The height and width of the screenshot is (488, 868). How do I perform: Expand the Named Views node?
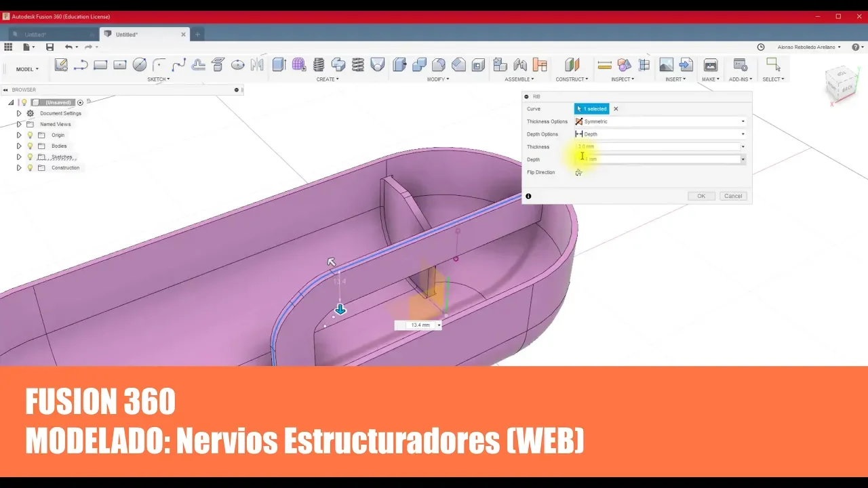(19, 124)
